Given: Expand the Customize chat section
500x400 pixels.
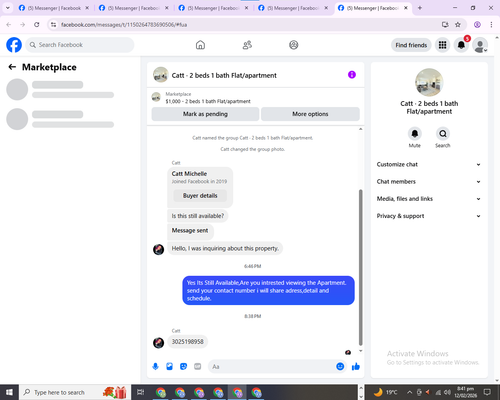Looking at the screenshot, I should [x=429, y=164].
